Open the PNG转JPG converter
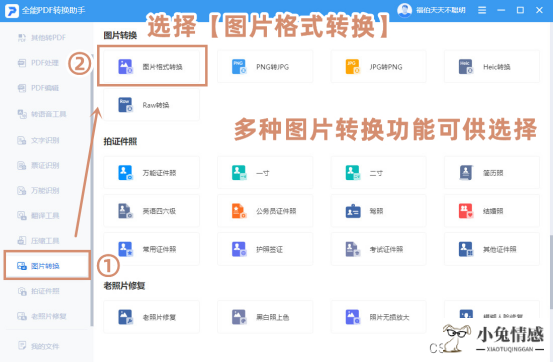This screenshot has width=554, height=363. tap(265, 66)
